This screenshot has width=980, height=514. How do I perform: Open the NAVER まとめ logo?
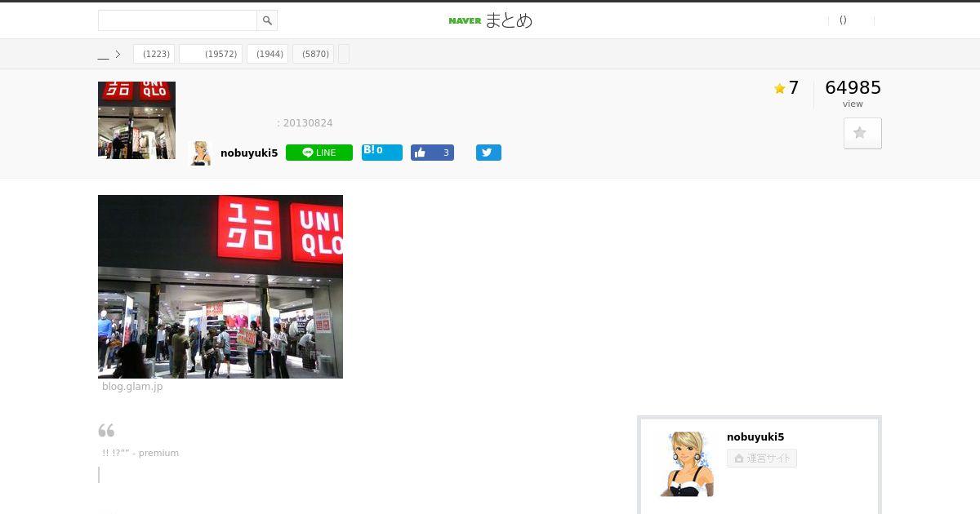click(490, 20)
